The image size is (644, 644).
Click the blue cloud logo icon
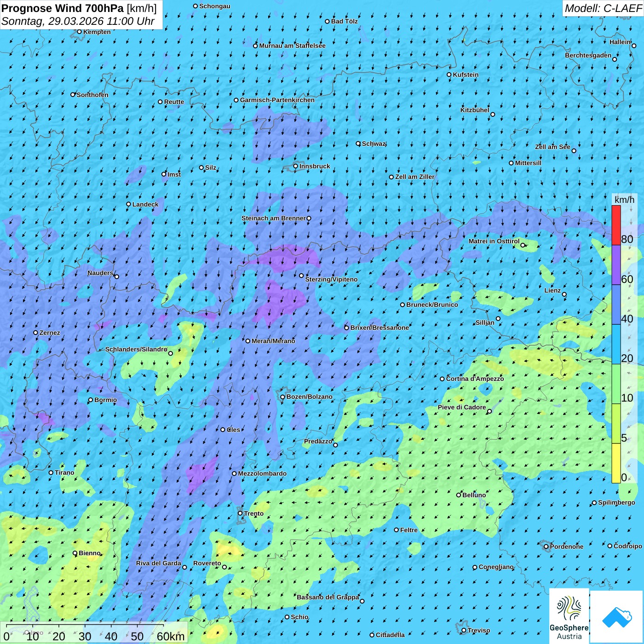click(617, 616)
